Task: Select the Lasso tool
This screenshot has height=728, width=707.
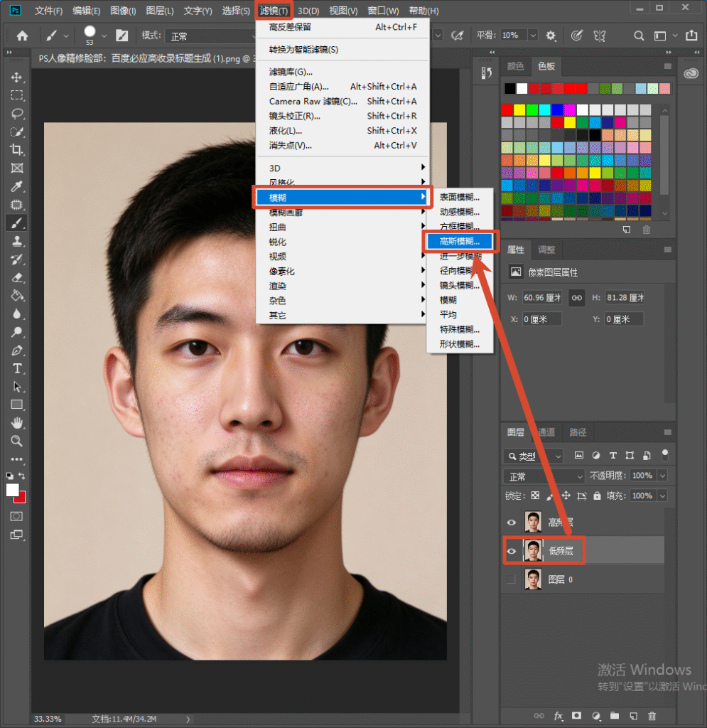Action: (17, 113)
